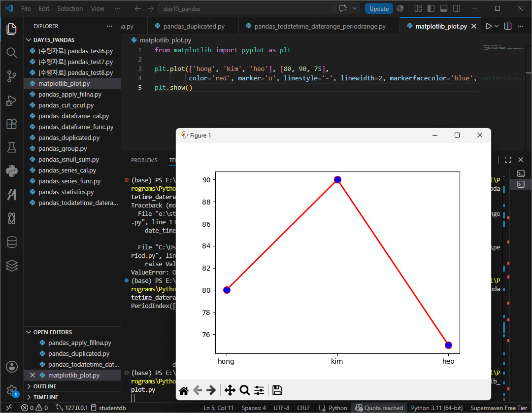Viewport: 532px width, 413px height.
Task: Open pandas_group.py in the explorer
Action: pyautogui.click(x=72, y=149)
